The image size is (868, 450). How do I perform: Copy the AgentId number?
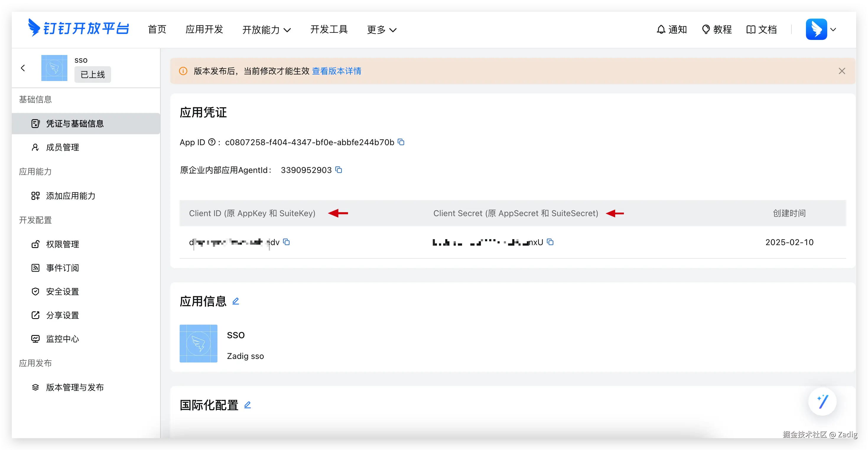(339, 170)
